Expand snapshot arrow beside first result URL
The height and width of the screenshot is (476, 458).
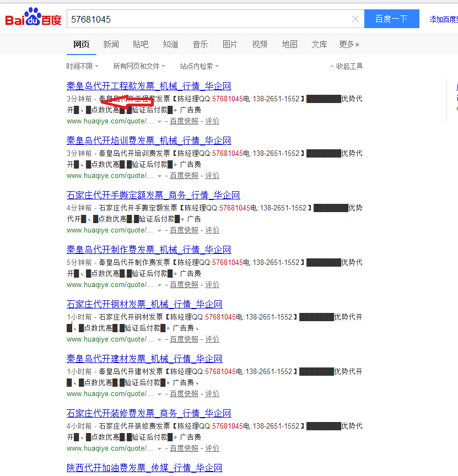159,121
